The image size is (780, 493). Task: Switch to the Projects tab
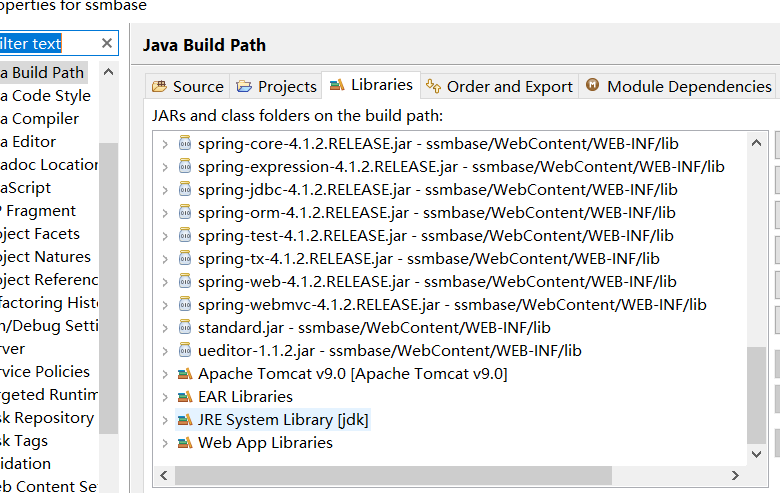pos(276,86)
